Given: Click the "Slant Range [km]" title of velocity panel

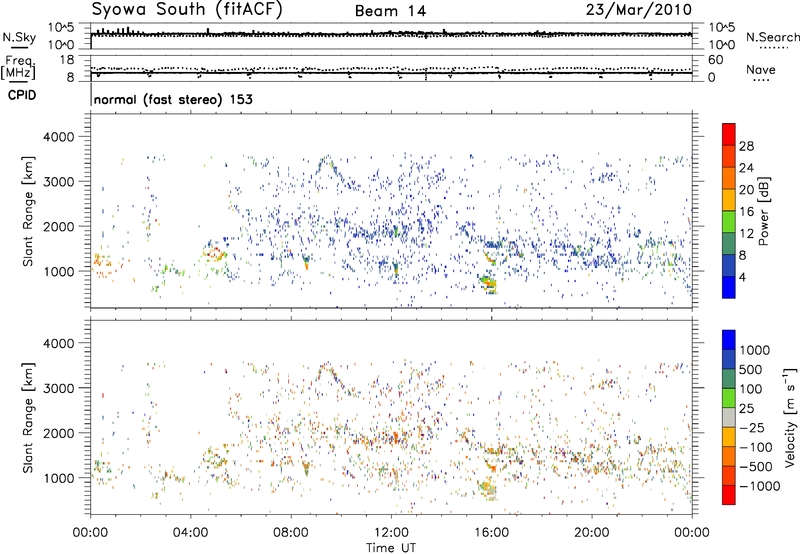Looking at the screenshot, I should pos(28,418).
